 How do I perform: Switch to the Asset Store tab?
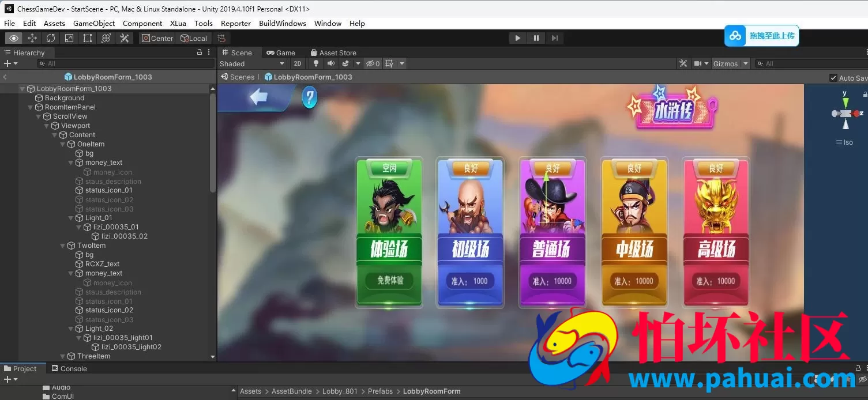(x=333, y=52)
